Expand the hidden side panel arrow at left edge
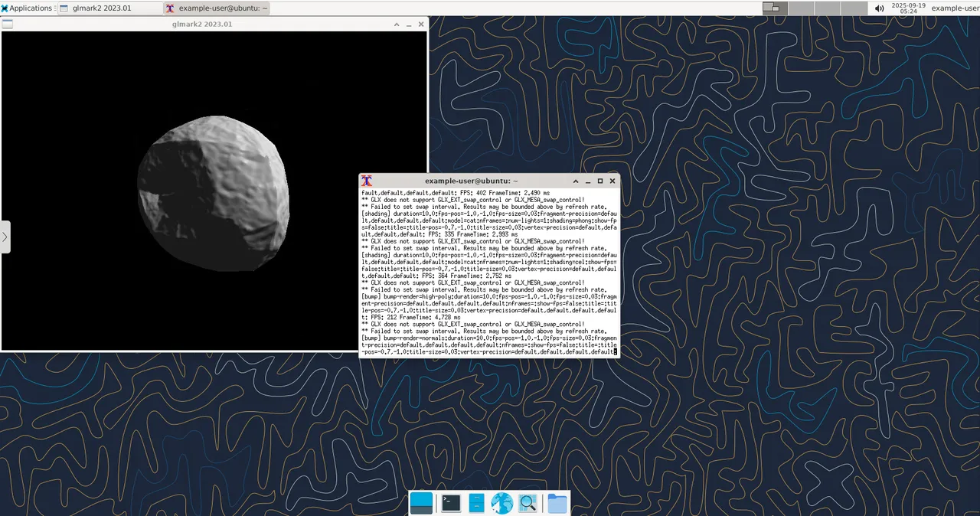The image size is (980, 516). point(5,237)
